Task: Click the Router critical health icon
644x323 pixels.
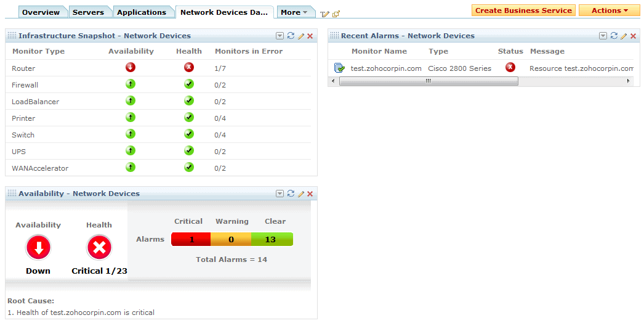Action: pos(189,67)
